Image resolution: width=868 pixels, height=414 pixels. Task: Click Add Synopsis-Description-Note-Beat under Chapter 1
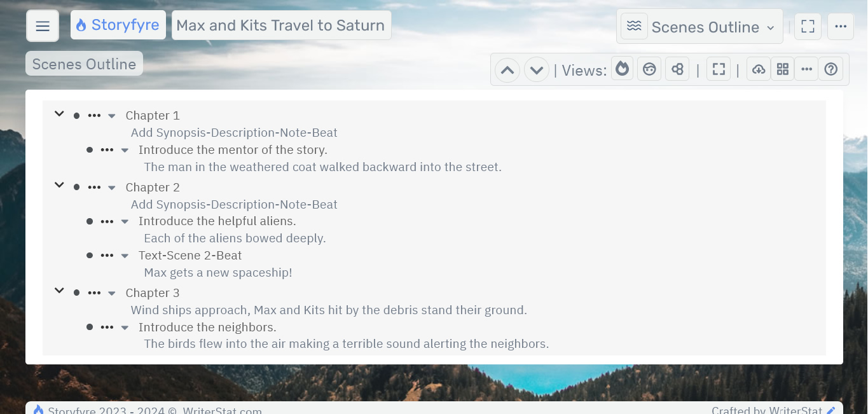[234, 133]
